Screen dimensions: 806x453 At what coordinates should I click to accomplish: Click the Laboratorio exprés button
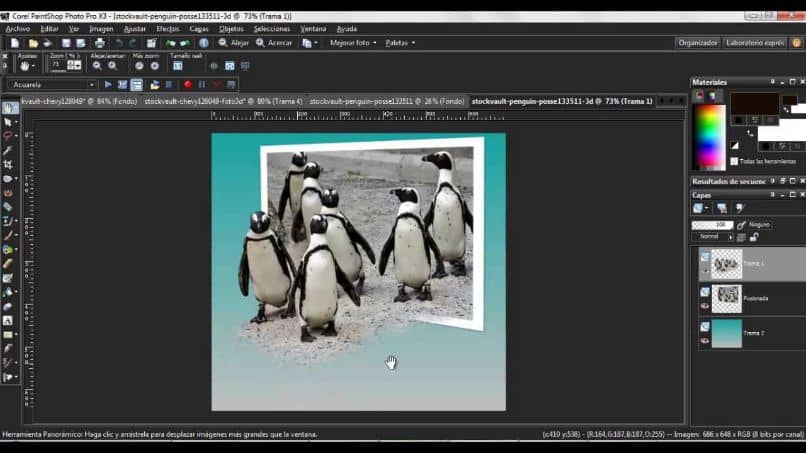(755, 43)
